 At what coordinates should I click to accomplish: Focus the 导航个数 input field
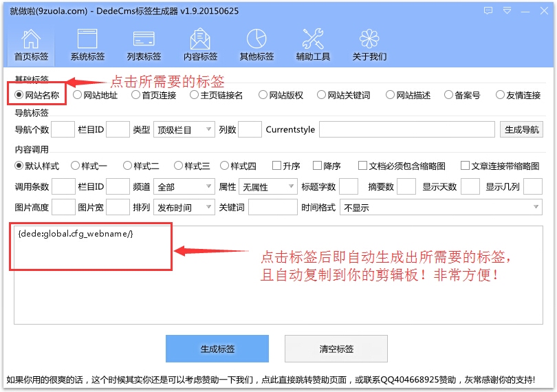[63, 129]
